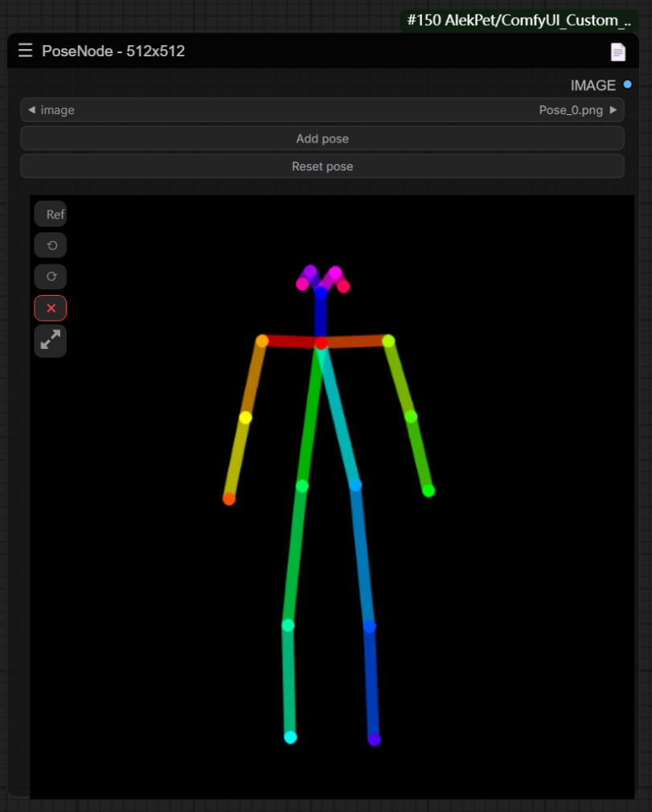Click the redo arrow in pose editor

point(51,277)
